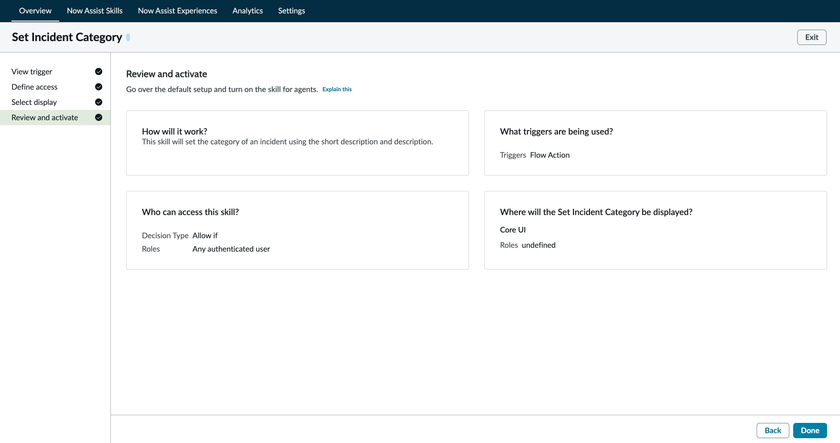Image resolution: width=840 pixels, height=443 pixels.
Task: Switch to the Now Assist Skills tab
Action: pyautogui.click(x=94, y=11)
